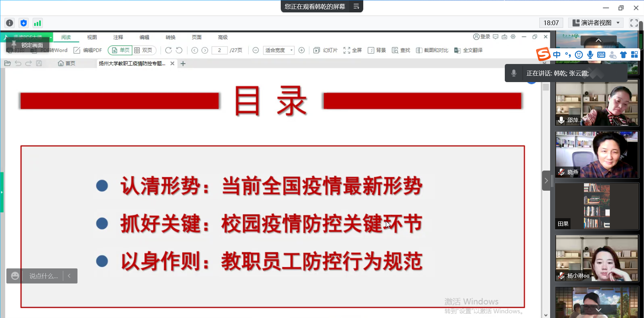Open the 适合宽度 zoom dropdown
This screenshot has height=318, width=644.
click(278, 50)
